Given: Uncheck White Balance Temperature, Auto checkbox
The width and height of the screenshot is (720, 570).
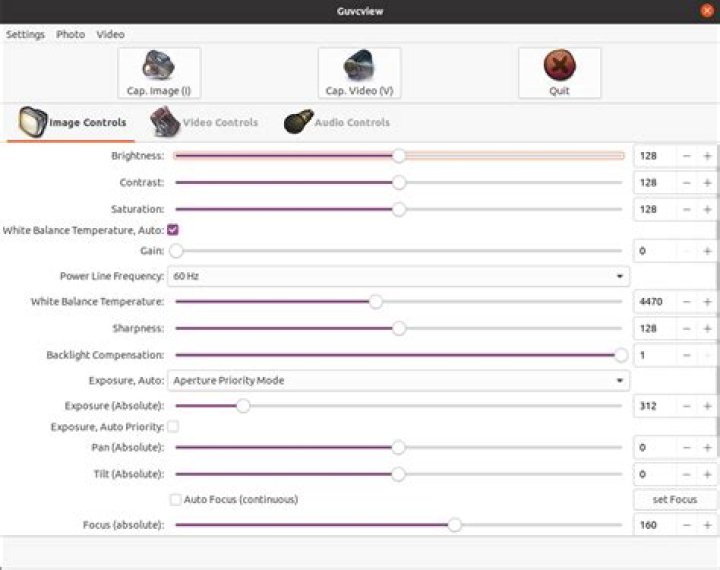Looking at the screenshot, I should pos(173,230).
